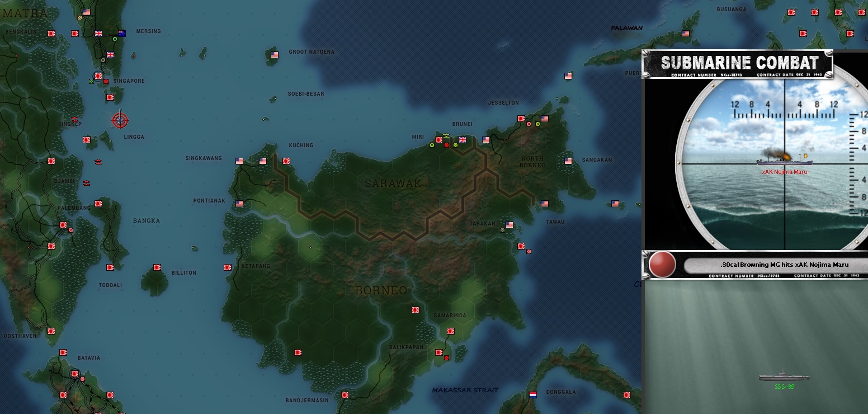
Task: Click the SOEBI-BESAR island label
Action: click(x=306, y=94)
